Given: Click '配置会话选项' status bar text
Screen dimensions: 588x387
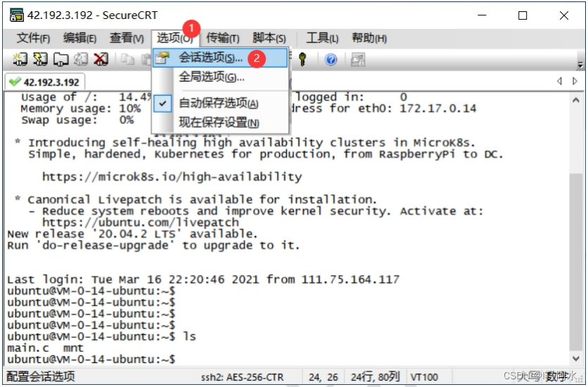Looking at the screenshot, I should [41, 376].
